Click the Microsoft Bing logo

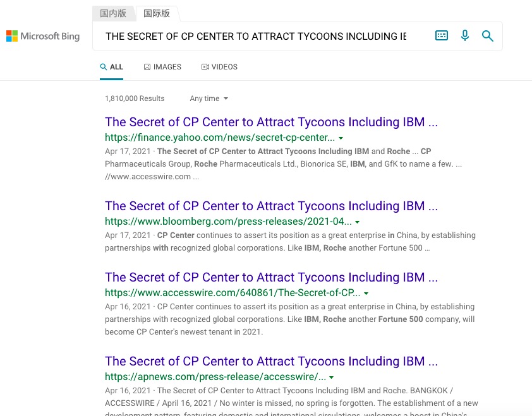43,36
